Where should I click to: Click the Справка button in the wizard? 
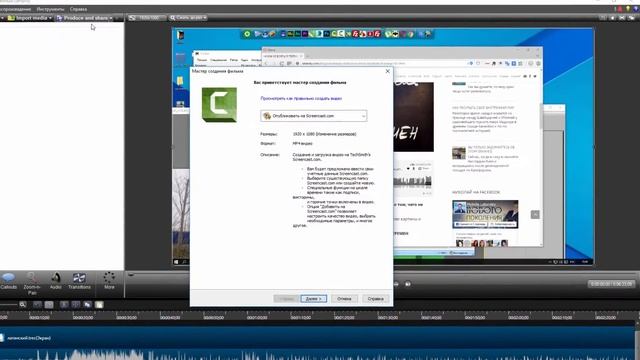(x=375, y=299)
